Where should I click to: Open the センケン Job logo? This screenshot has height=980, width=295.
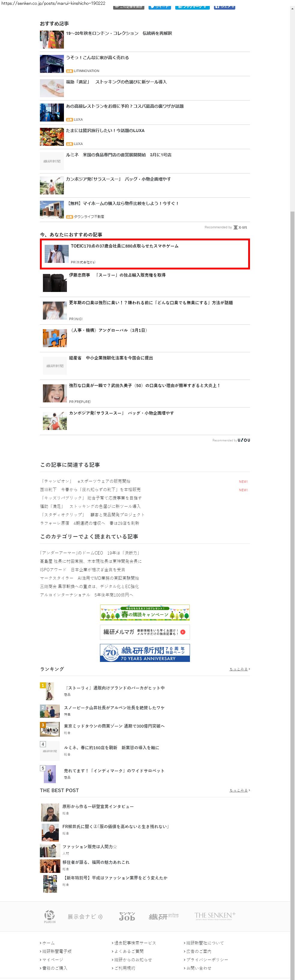coord(127,916)
